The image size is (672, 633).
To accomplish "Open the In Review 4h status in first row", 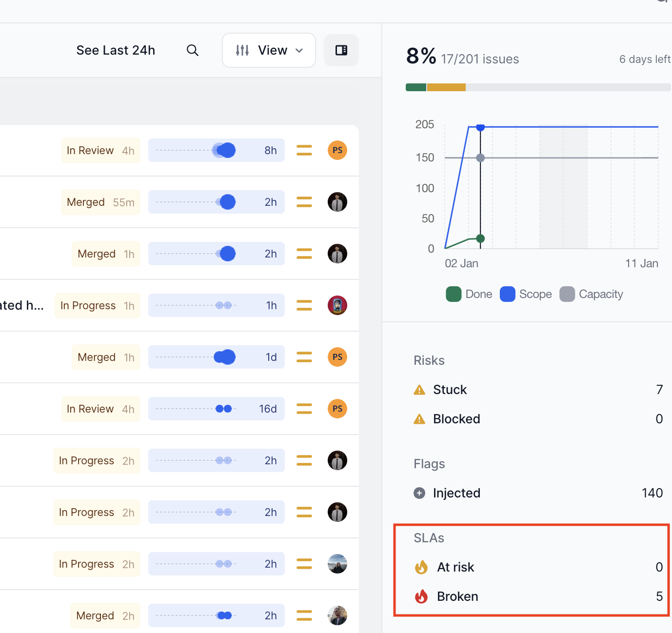I will (x=100, y=150).
